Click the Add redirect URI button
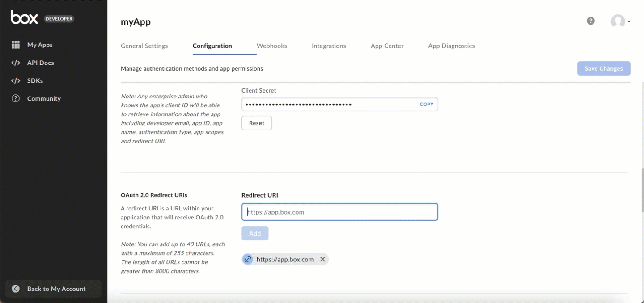Image resolution: width=644 pixels, height=303 pixels. (x=255, y=233)
